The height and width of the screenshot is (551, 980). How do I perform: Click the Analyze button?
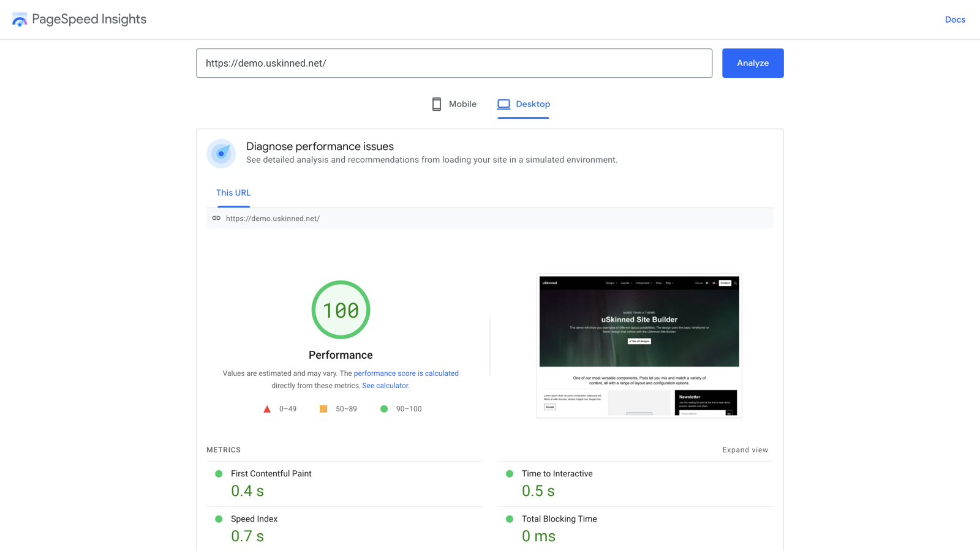[753, 63]
